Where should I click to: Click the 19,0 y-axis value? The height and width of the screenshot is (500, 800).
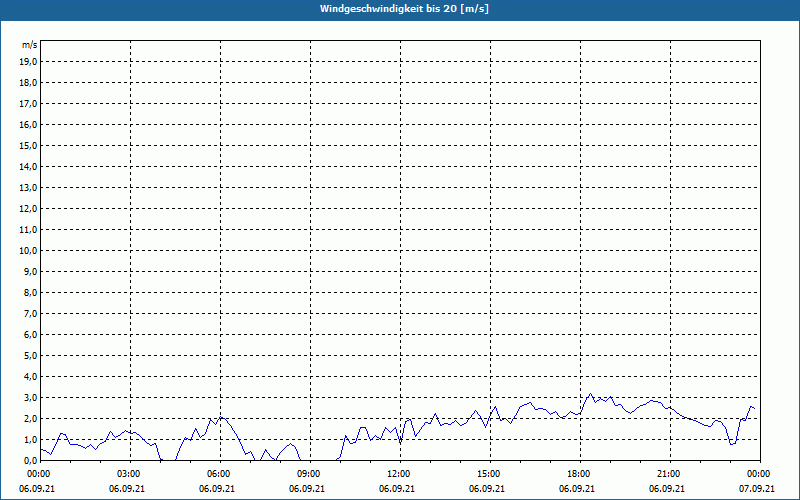pos(29,62)
